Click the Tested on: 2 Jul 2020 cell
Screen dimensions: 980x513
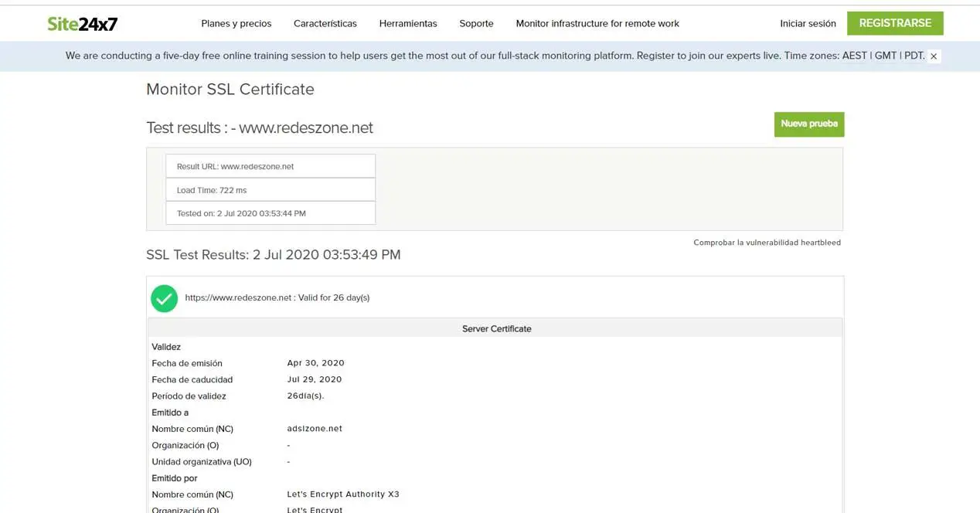point(271,213)
